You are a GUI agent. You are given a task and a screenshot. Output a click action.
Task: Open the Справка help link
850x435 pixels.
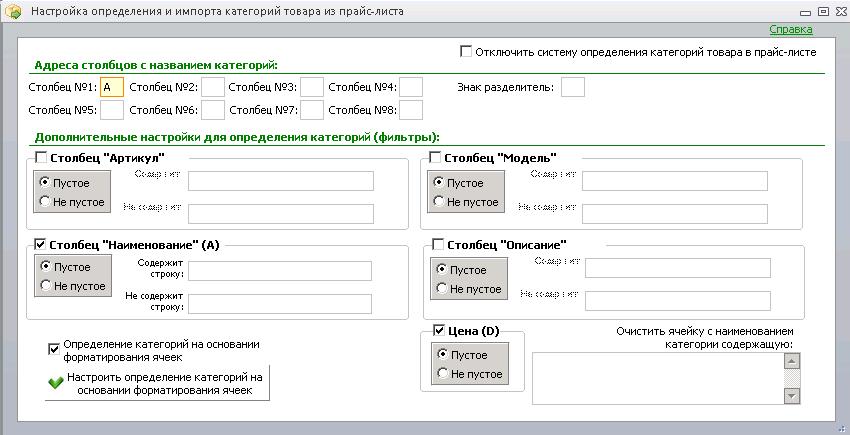pyautogui.click(x=790, y=29)
